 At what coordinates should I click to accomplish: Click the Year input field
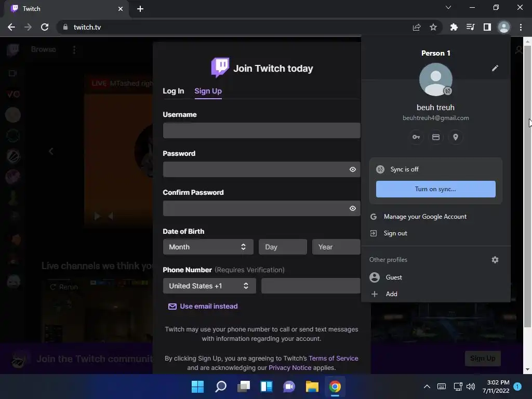[336, 247]
